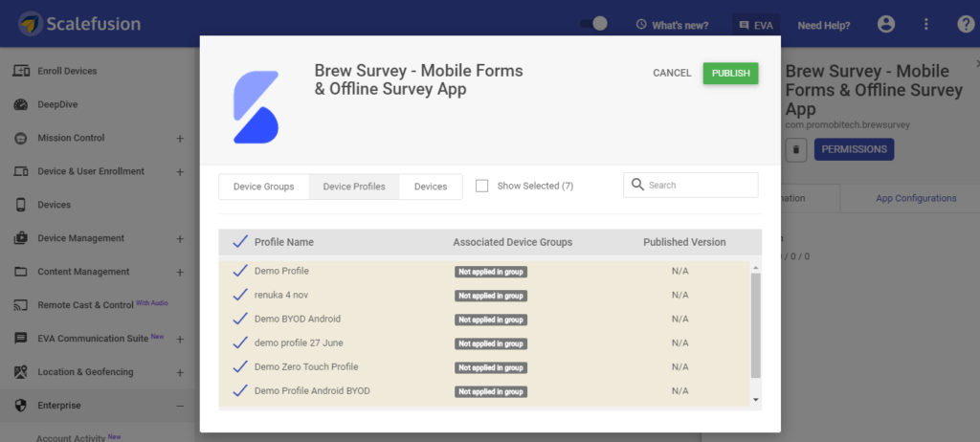The height and width of the screenshot is (442, 980).
Task: Uncheck the demo profile 27 June row
Action: click(x=240, y=343)
